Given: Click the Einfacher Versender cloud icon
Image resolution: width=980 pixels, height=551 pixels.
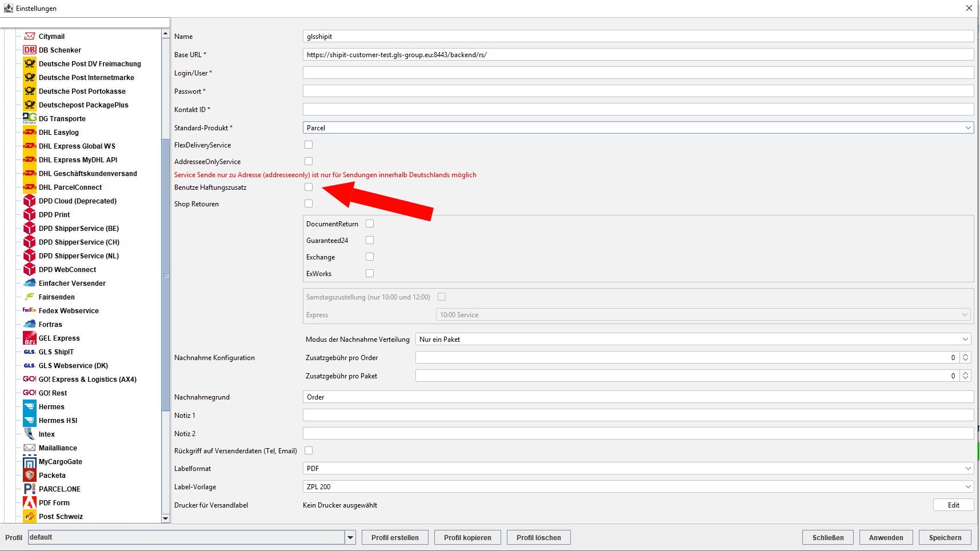Looking at the screenshot, I should pyautogui.click(x=30, y=283).
